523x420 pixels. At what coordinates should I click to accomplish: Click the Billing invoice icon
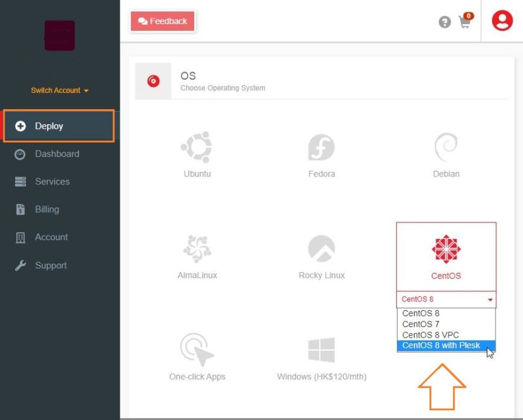20,209
